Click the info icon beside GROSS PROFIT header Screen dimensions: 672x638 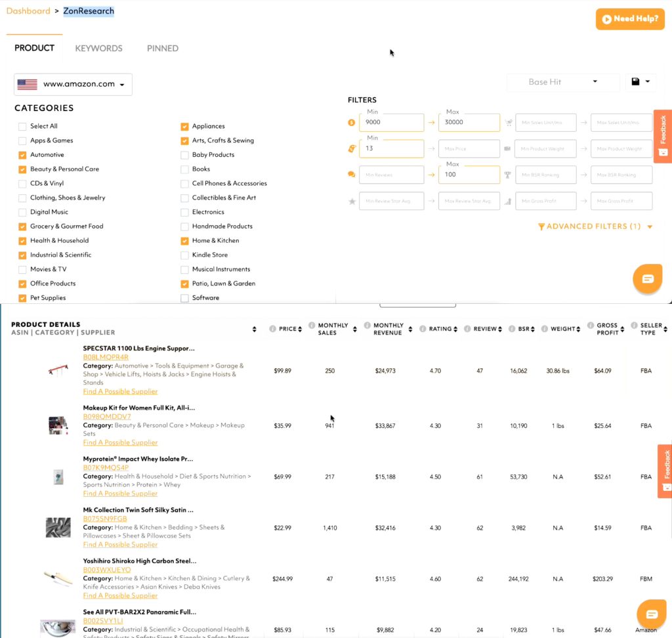tap(591, 326)
